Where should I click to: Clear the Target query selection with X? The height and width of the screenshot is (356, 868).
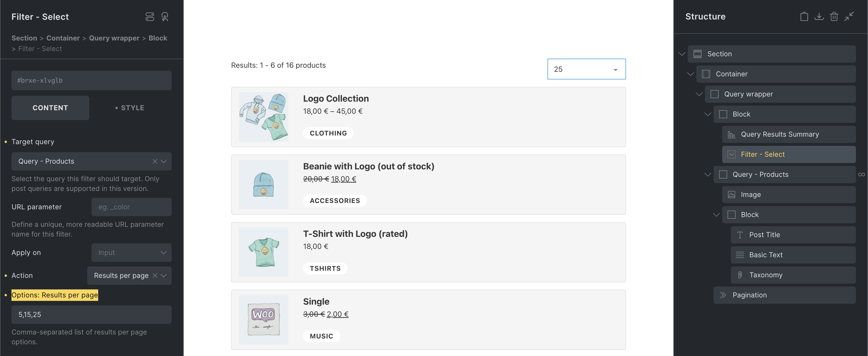[x=155, y=161]
